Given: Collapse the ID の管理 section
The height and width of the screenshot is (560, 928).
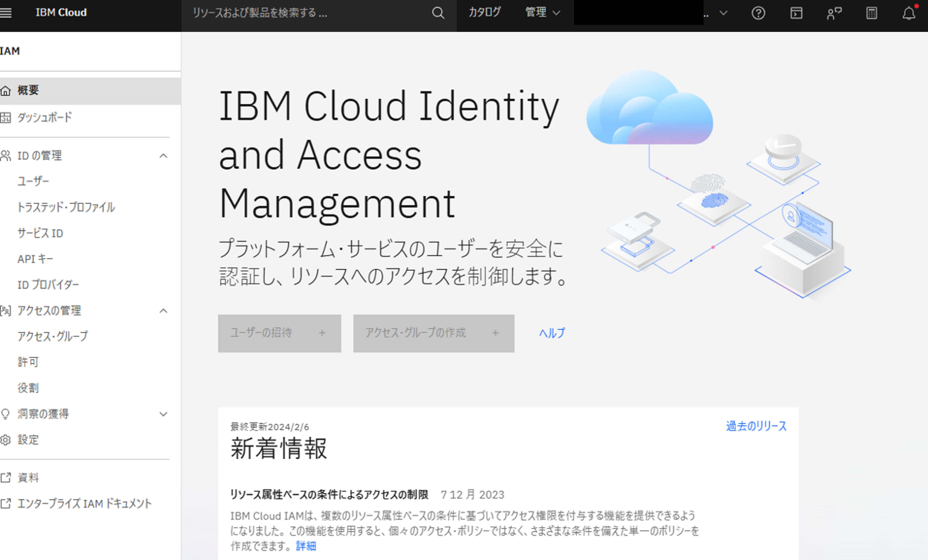Looking at the screenshot, I should [163, 156].
